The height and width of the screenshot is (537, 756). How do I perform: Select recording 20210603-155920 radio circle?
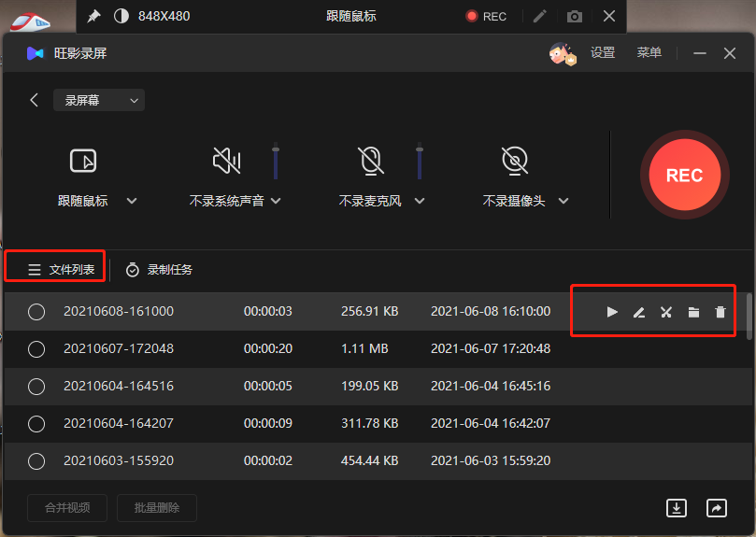point(36,461)
